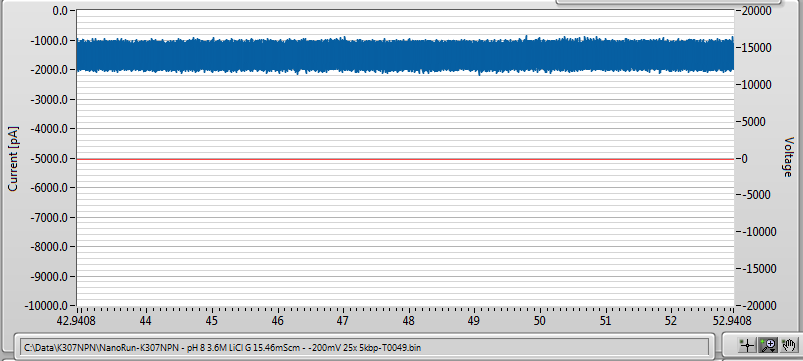Click the -10000.0 minimum on Current axis

(47, 306)
